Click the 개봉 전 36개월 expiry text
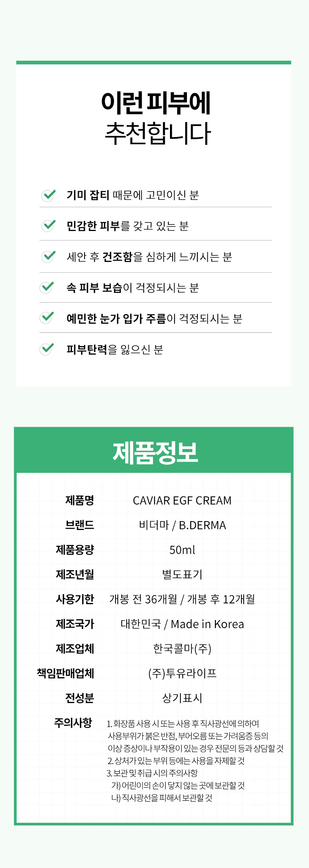The image size is (309, 868). pyautogui.click(x=143, y=599)
